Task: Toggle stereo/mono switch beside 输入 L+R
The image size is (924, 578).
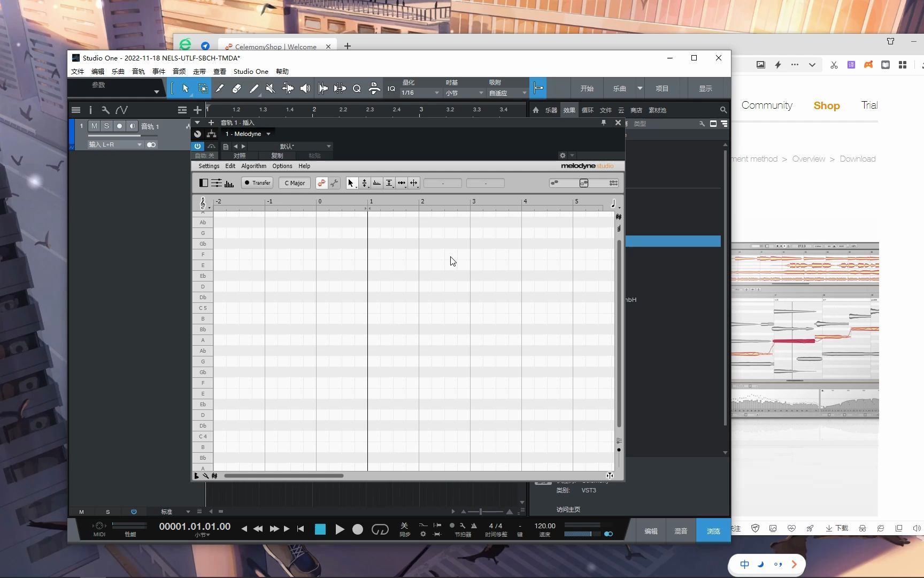Action: click(x=151, y=144)
